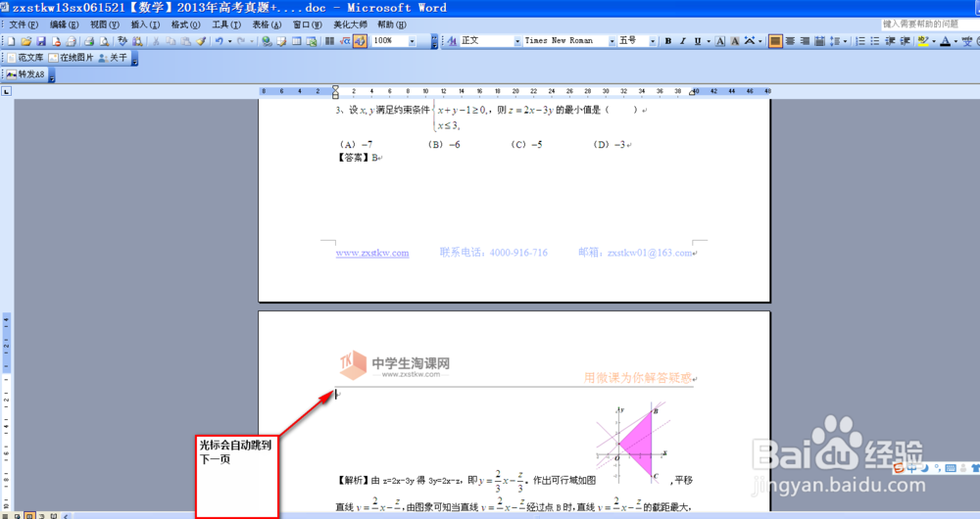
Task: Set columns layout from the toolbar
Action: (329, 41)
